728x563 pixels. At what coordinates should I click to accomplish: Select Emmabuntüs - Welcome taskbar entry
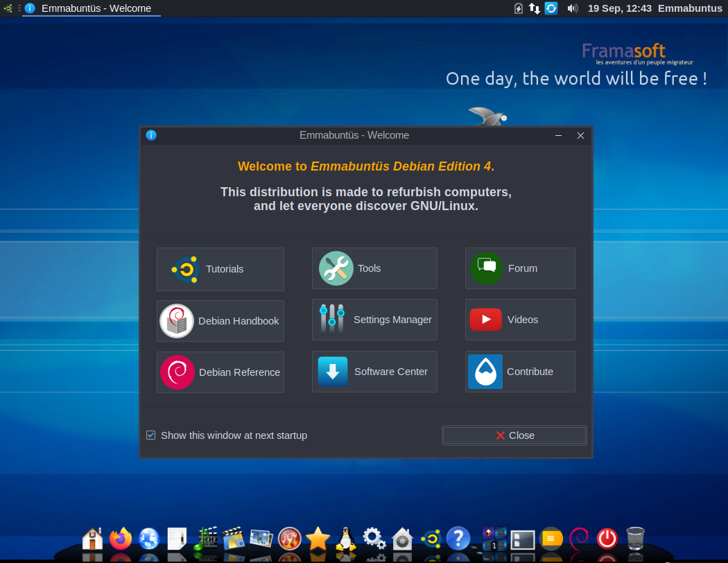point(92,8)
